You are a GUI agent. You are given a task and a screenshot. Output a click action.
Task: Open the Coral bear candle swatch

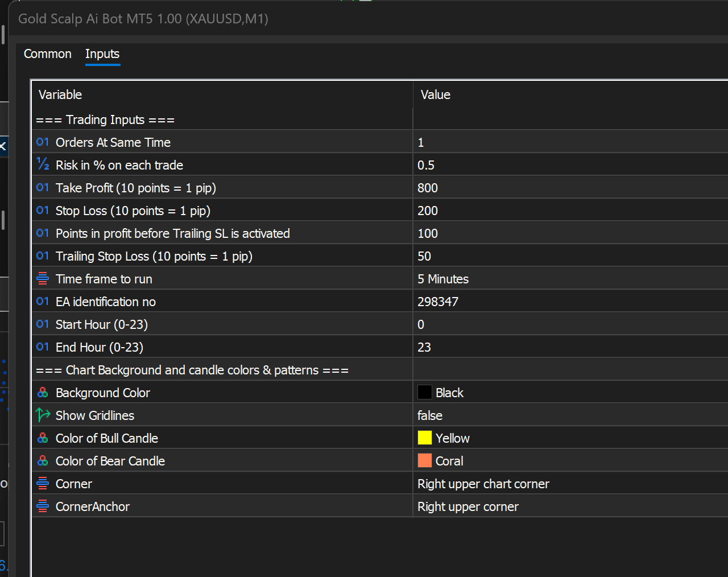pos(425,460)
